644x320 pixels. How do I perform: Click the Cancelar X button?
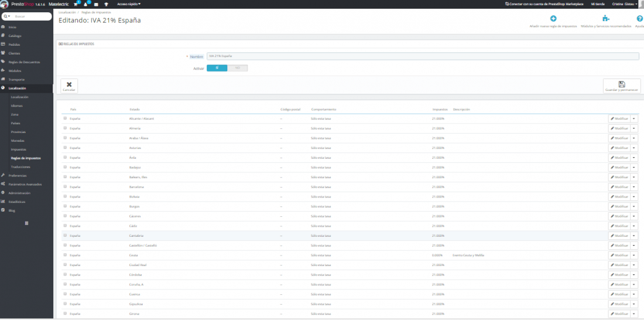click(69, 86)
